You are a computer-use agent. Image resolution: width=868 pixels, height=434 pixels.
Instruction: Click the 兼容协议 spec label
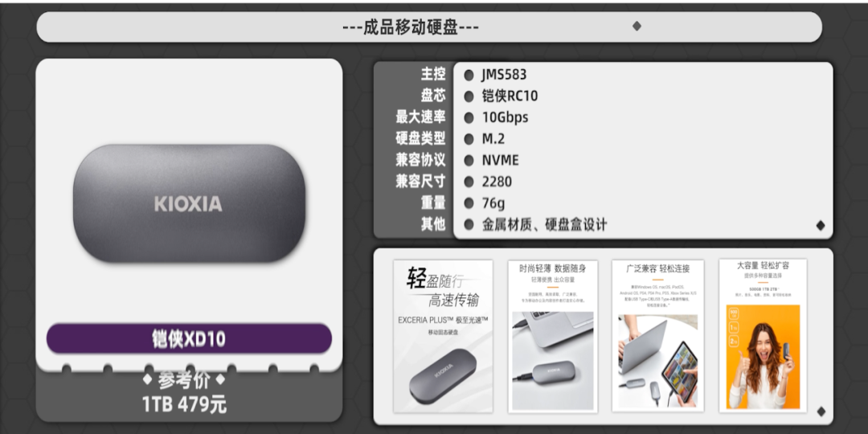click(420, 160)
